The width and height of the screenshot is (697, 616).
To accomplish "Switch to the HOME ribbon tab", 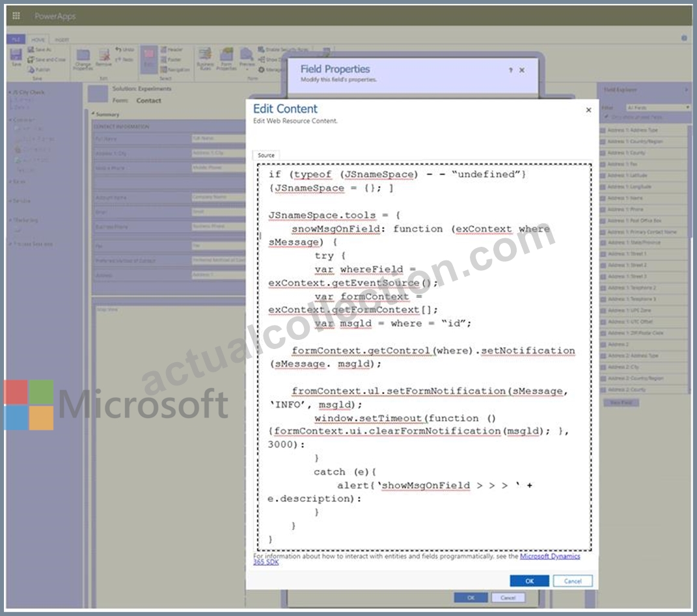I will pyautogui.click(x=38, y=40).
